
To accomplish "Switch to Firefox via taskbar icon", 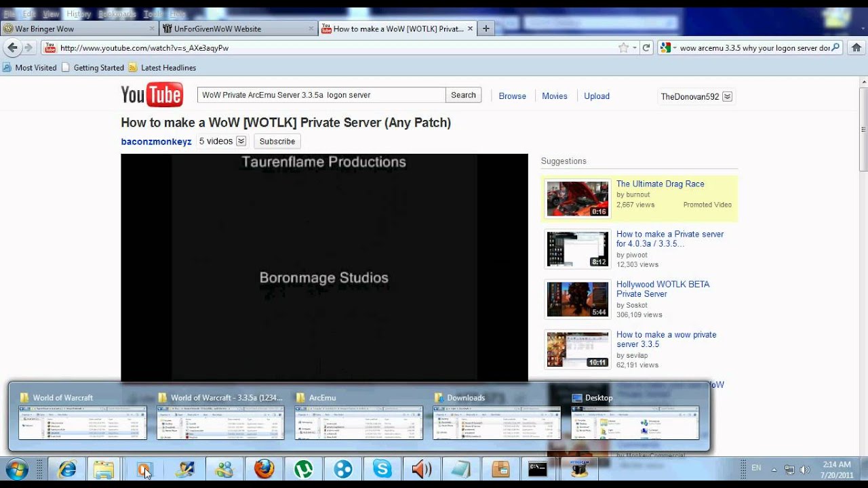I will pyautogui.click(x=264, y=469).
